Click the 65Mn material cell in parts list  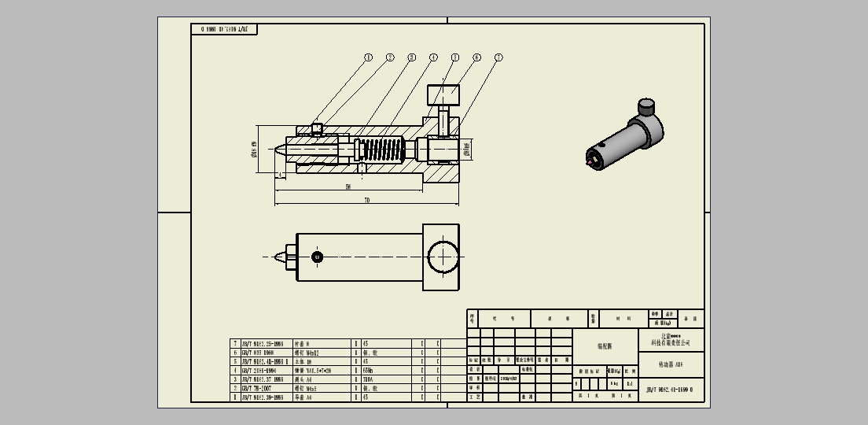coord(385,371)
